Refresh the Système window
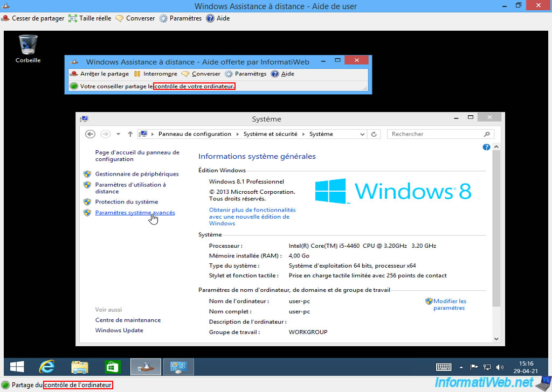 point(374,134)
